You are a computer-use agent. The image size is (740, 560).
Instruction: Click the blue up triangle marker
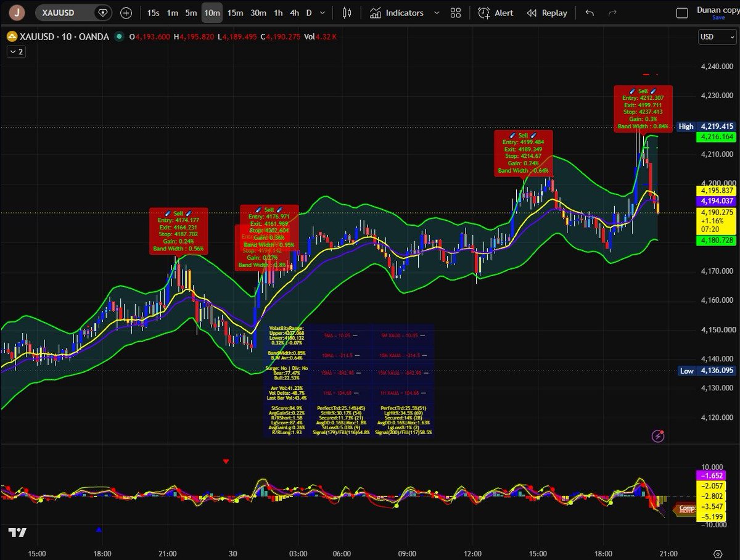click(99, 530)
